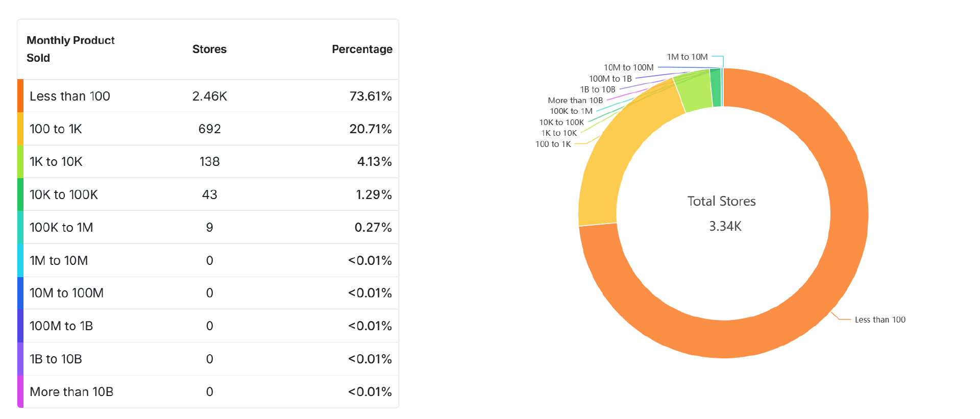Click the 2.46K stores value
This screenshot has height=419, width=980.
[209, 96]
